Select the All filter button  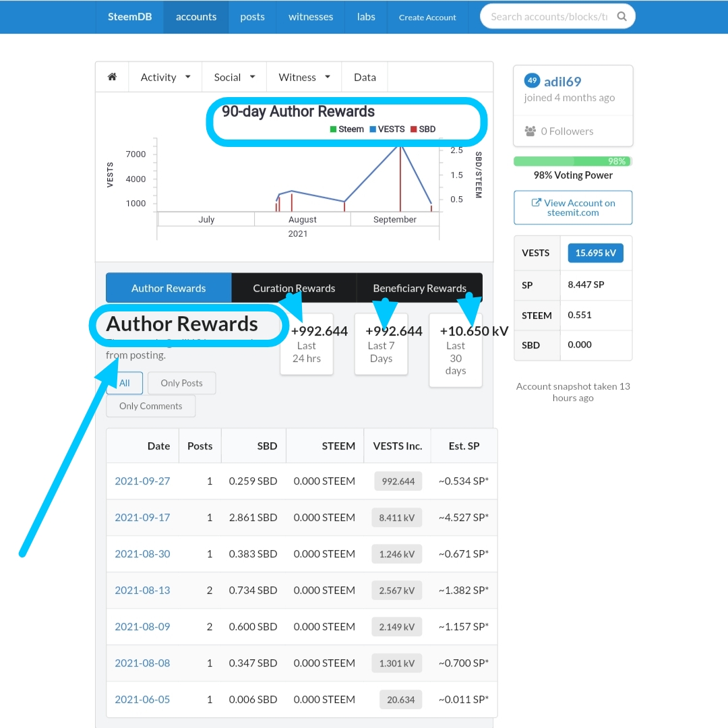[125, 383]
